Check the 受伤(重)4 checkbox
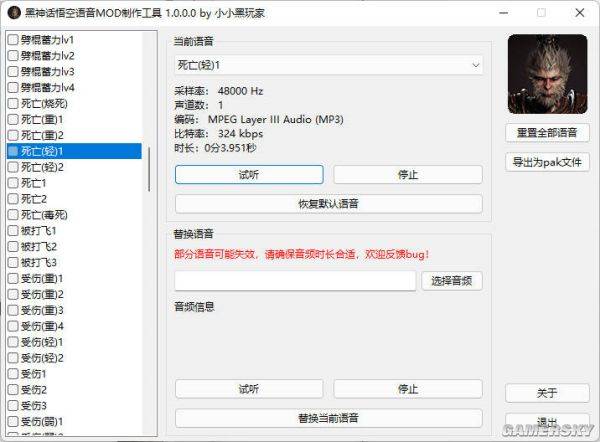Screen dimensions: 600x442 pyautogui.click(x=13, y=326)
